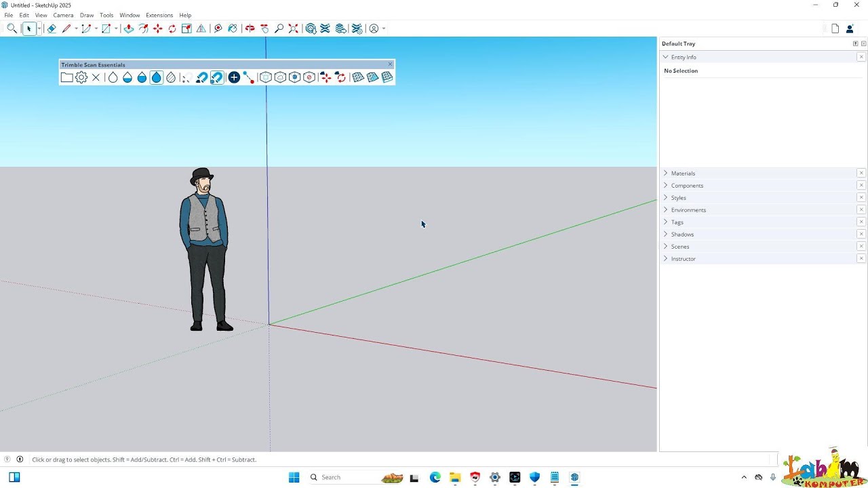Open the File menu

[9, 15]
